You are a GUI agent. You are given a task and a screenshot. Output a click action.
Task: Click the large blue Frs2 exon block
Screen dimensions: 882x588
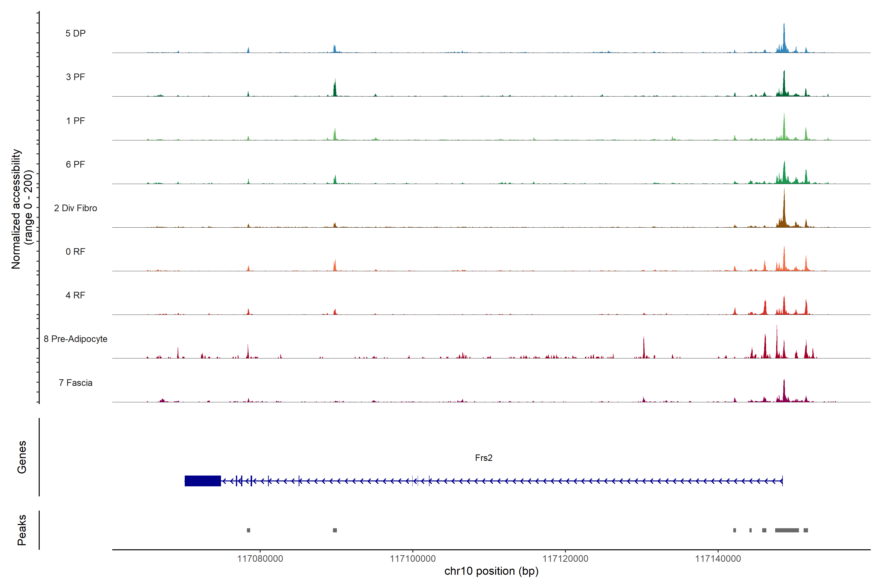[x=203, y=481]
